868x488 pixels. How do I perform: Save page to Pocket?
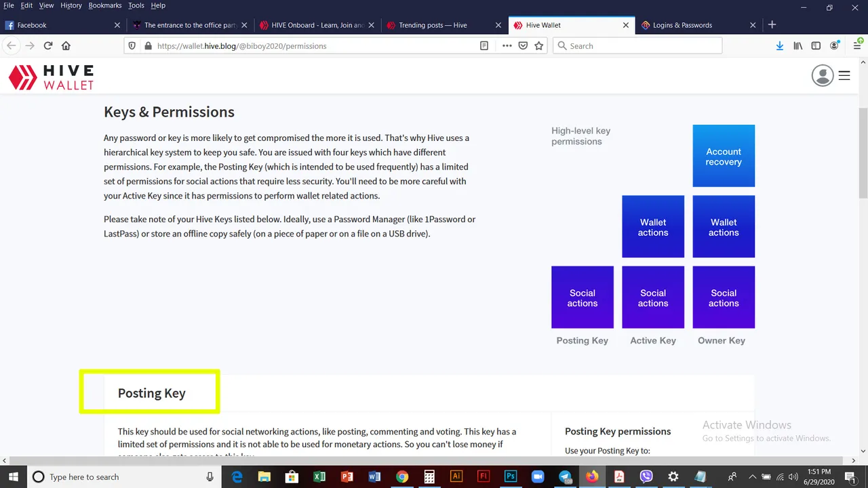click(x=523, y=45)
